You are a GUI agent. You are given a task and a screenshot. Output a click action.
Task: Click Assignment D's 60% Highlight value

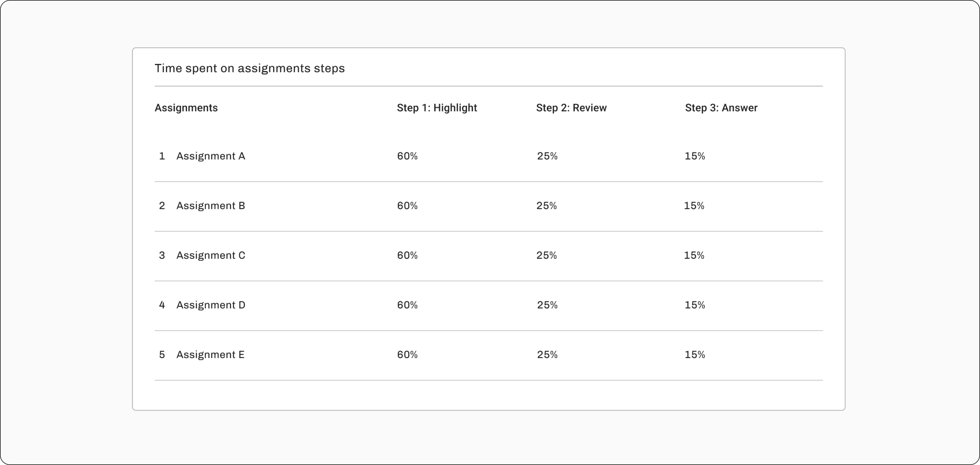(407, 305)
